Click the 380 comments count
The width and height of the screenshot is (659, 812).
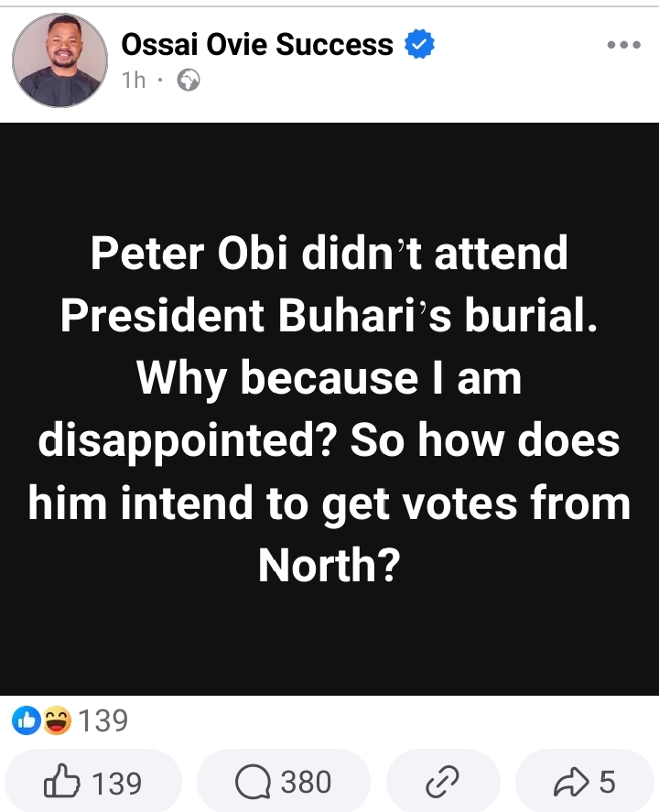[306, 783]
